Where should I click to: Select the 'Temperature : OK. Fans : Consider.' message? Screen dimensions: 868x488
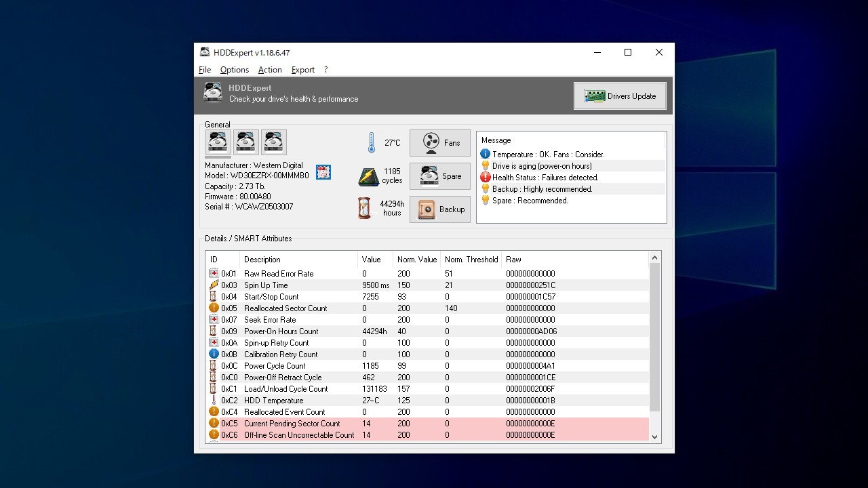tap(548, 155)
